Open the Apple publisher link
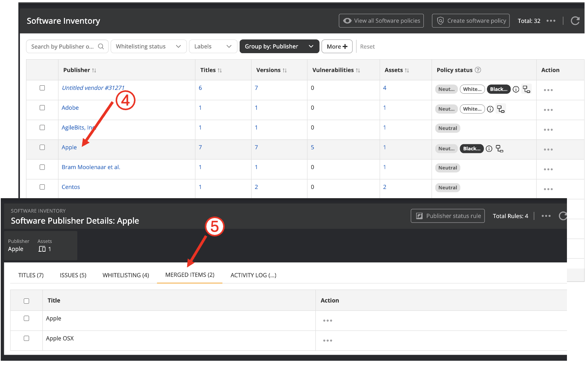Screen dimensions: 588x368 [x=69, y=147]
